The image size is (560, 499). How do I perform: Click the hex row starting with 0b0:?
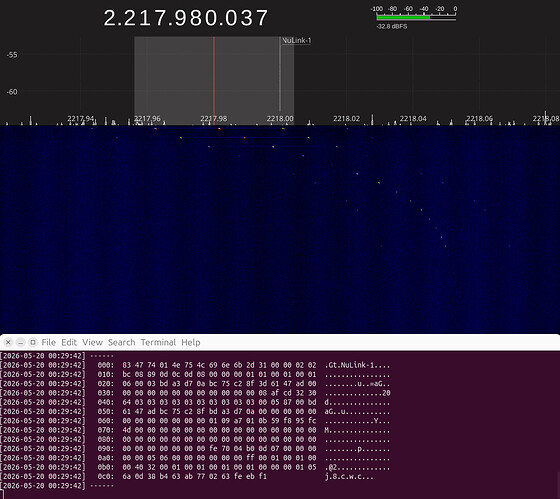coord(195,467)
